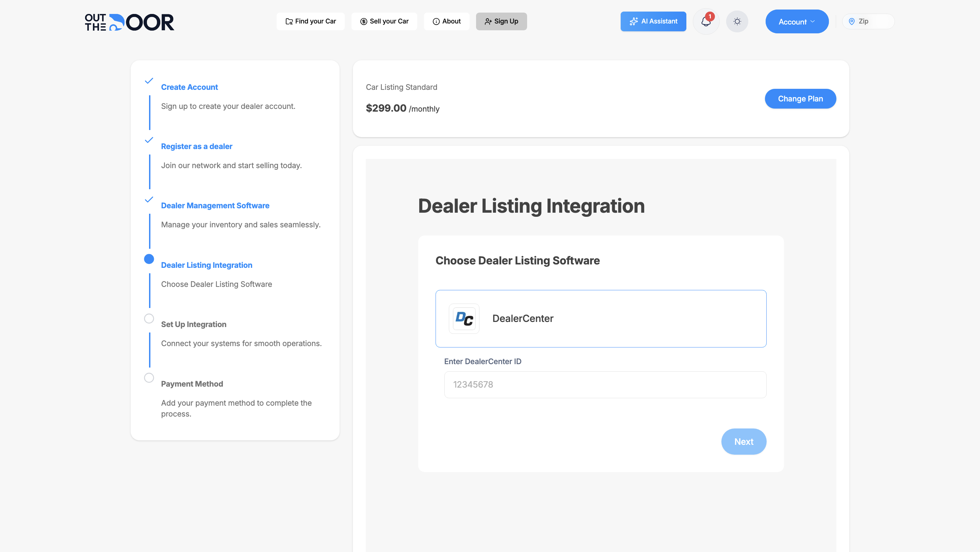
Task: Select the Payment Method step circle
Action: (x=149, y=378)
